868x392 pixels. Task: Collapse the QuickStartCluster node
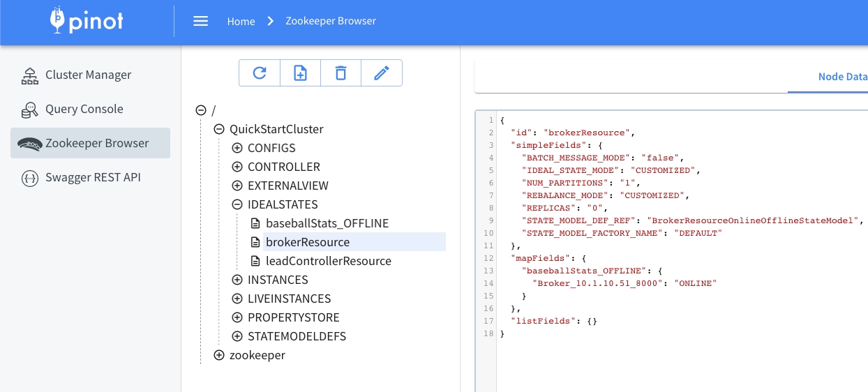pyautogui.click(x=219, y=129)
